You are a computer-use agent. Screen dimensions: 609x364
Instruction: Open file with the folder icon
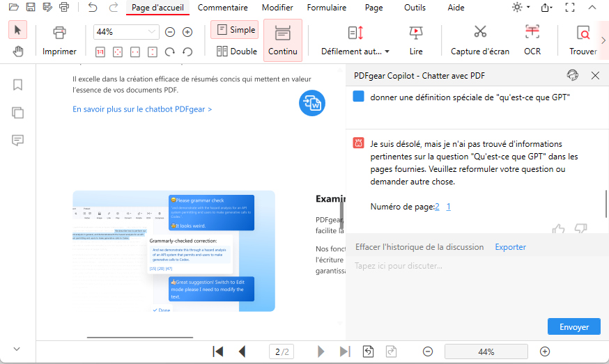click(x=14, y=7)
